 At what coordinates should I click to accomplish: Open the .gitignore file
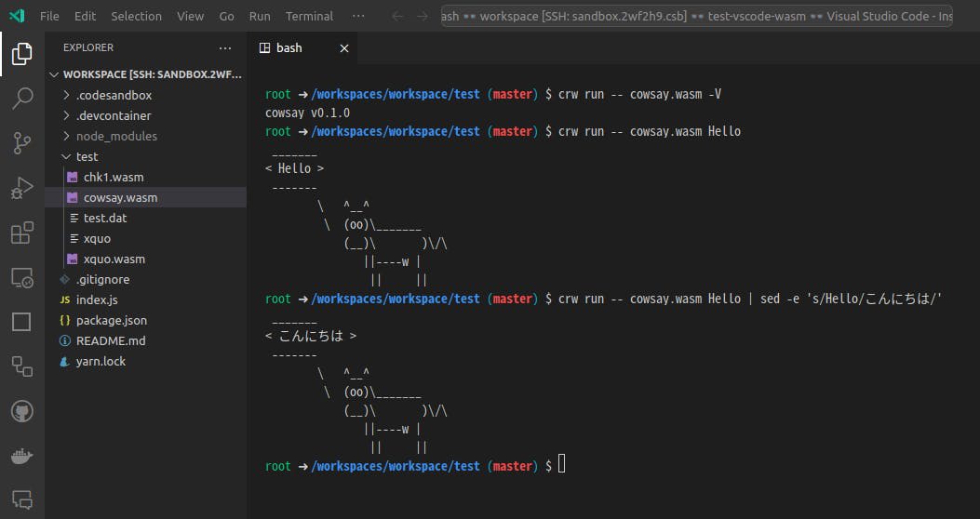145,279
